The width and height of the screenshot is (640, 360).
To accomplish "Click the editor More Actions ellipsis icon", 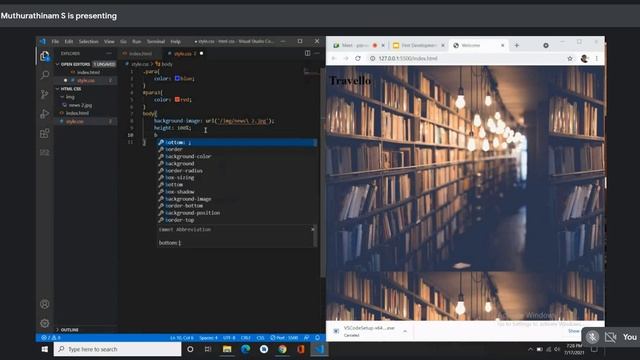I will pos(317,53).
